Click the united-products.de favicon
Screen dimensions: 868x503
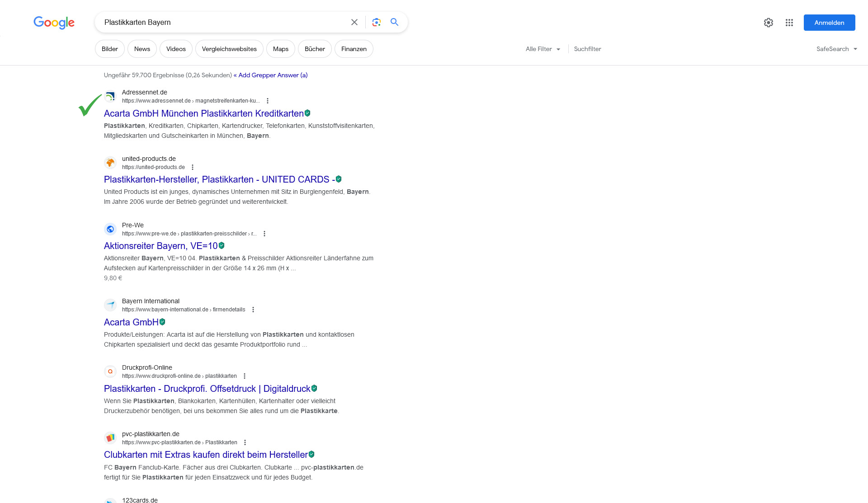pyautogui.click(x=110, y=163)
